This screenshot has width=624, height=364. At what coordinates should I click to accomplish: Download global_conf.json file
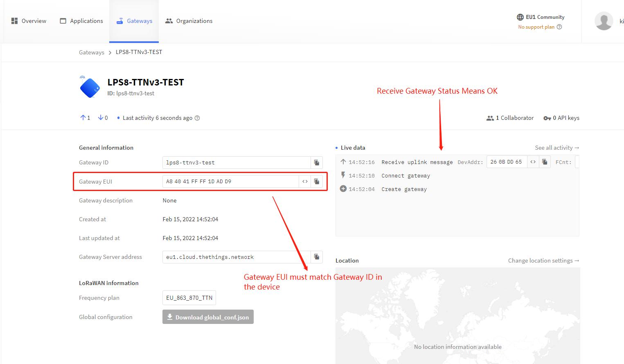(x=208, y=317)
